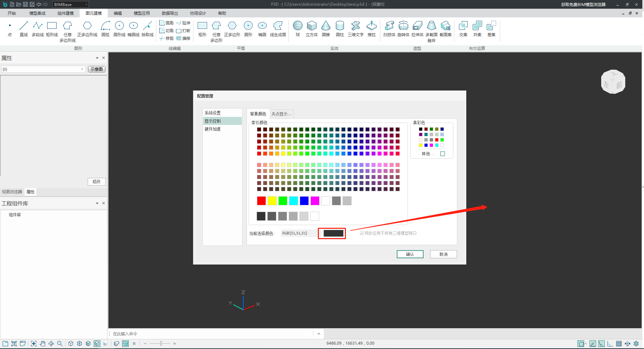644x349 pixels.
Task: Select 硬件加速 in settings list
Action: (213, 129)
